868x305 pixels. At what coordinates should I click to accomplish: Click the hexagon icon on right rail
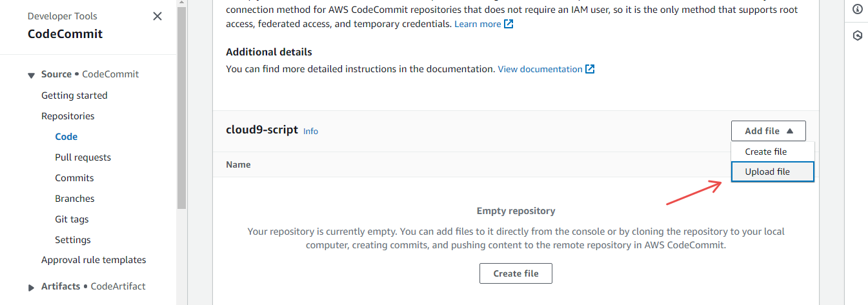coord(857,36)
